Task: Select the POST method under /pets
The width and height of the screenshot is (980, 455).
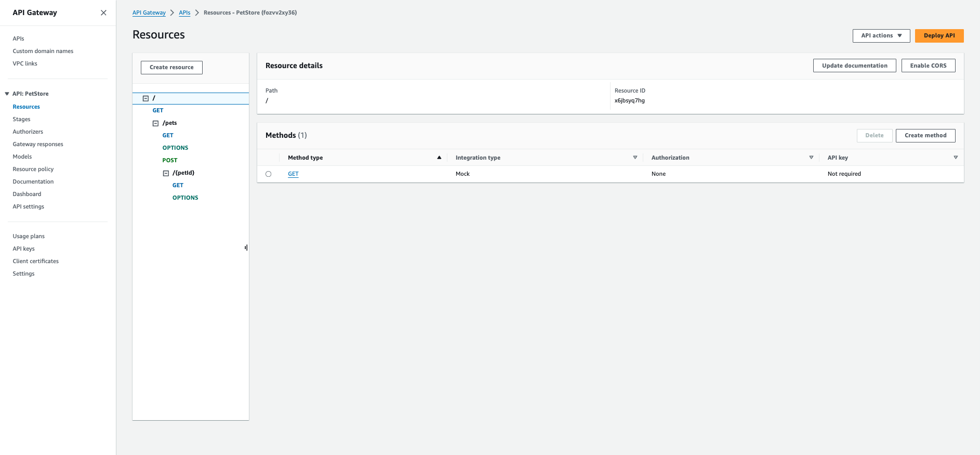Action: (170, 160)
